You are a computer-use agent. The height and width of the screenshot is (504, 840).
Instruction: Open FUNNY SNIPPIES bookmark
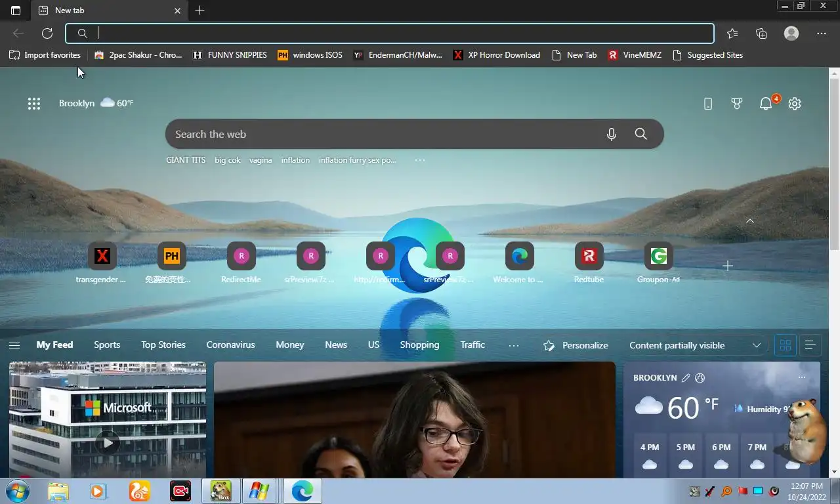pyautogui.click(x=230, y=55)
